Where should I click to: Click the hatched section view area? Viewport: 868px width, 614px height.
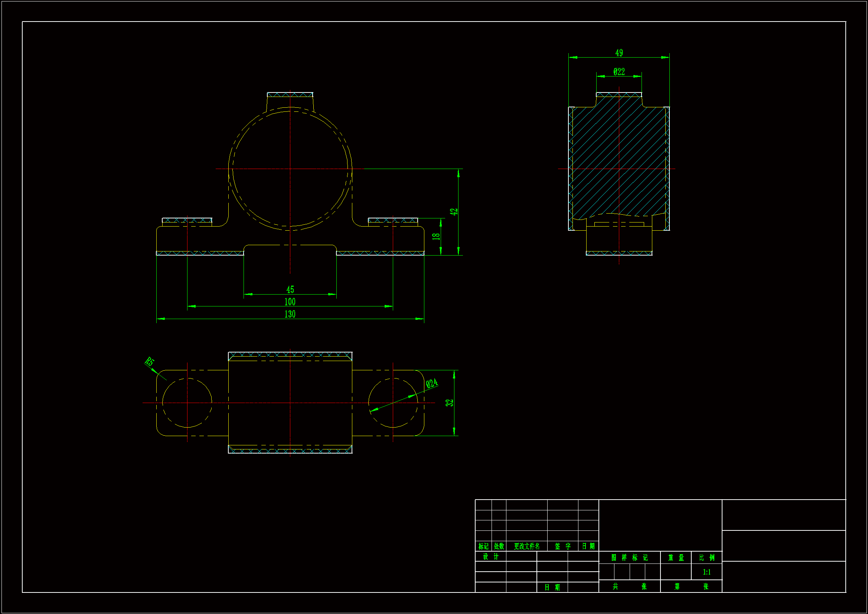605,151
